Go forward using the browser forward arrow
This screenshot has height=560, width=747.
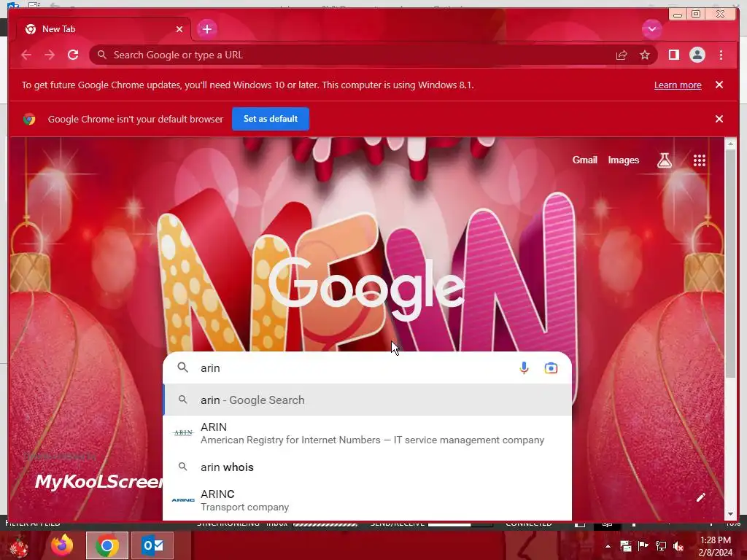click(50, 55)
